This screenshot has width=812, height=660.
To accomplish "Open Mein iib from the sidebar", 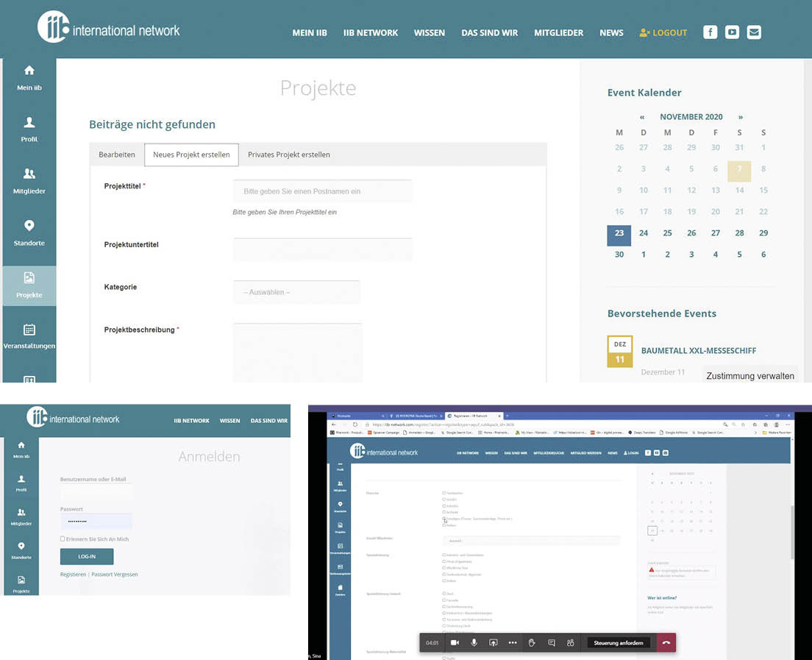I will point(29,77).
